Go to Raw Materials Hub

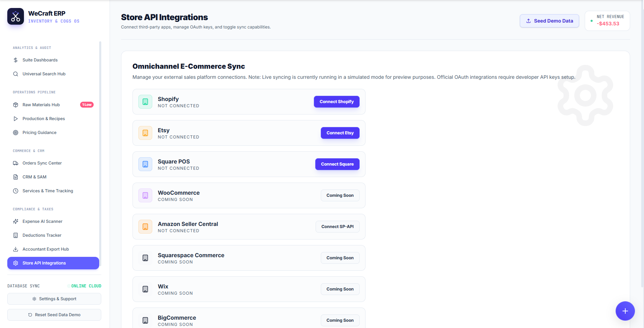pyautogui.click(x=53, y=105)
